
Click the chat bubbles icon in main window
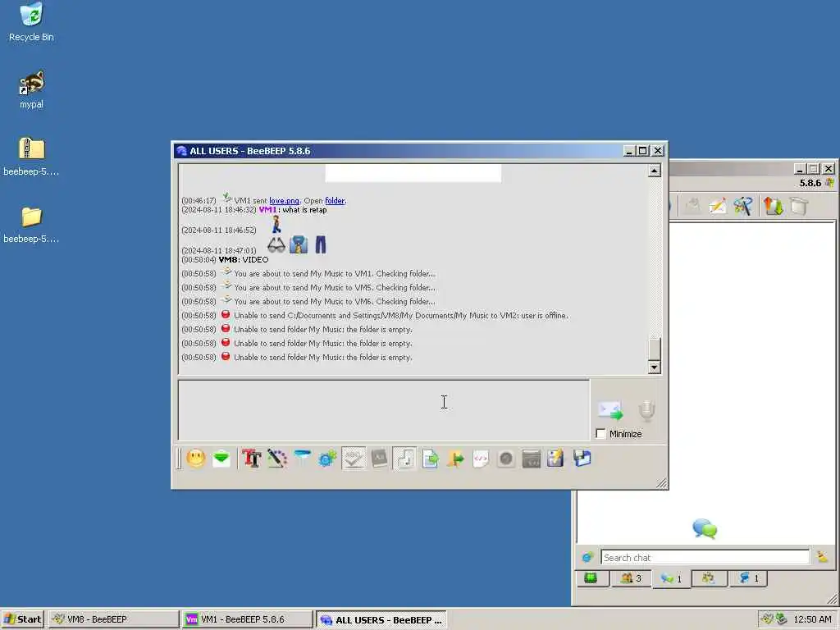coord(705,529)
